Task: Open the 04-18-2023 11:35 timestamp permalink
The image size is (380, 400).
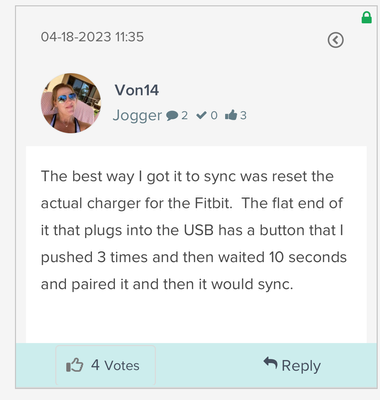Action: click(x=92, y=37)
